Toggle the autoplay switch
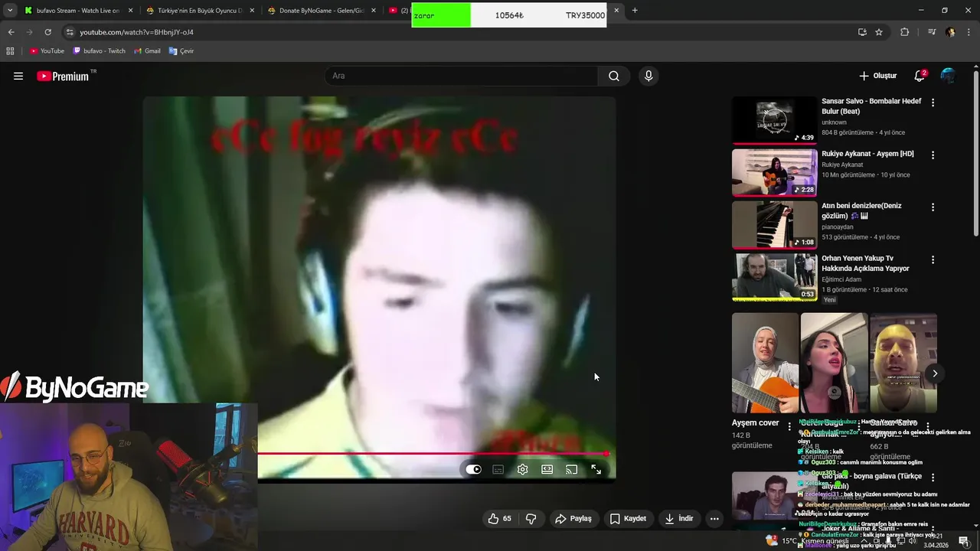Viewport: 980px width, 551px height. pos(474,470)
